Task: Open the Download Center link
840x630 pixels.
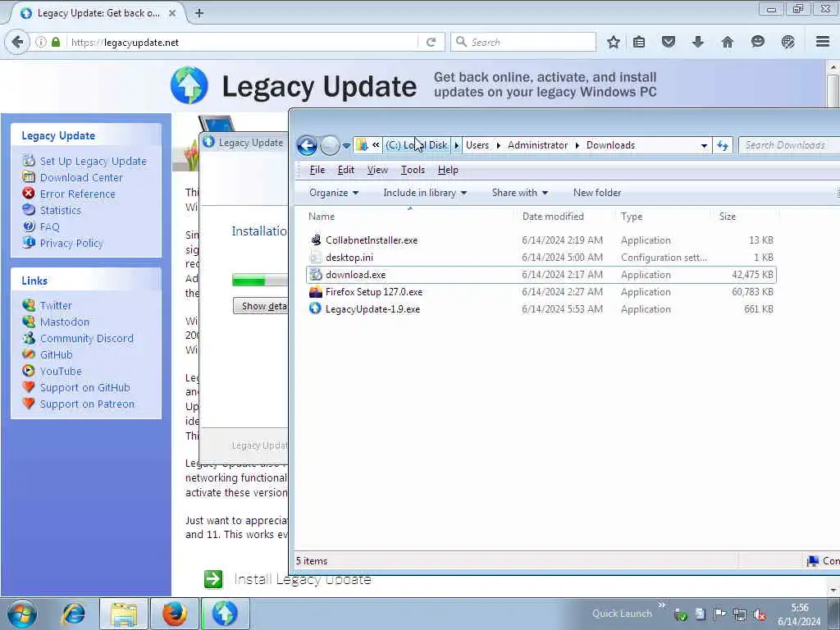Action: click(x=81, y=177)
